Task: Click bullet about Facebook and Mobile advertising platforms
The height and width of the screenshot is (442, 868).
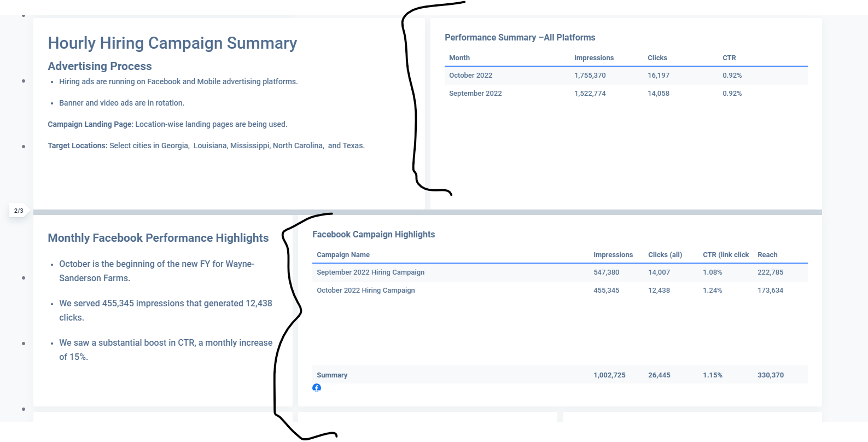Action: point(178,82)
